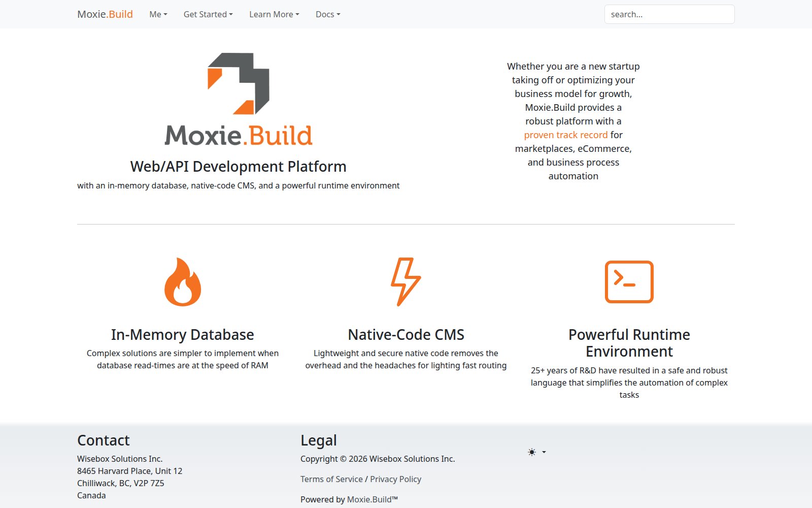Select the In-Memory Database heading

pyautogui.click(x=183, y=334)
